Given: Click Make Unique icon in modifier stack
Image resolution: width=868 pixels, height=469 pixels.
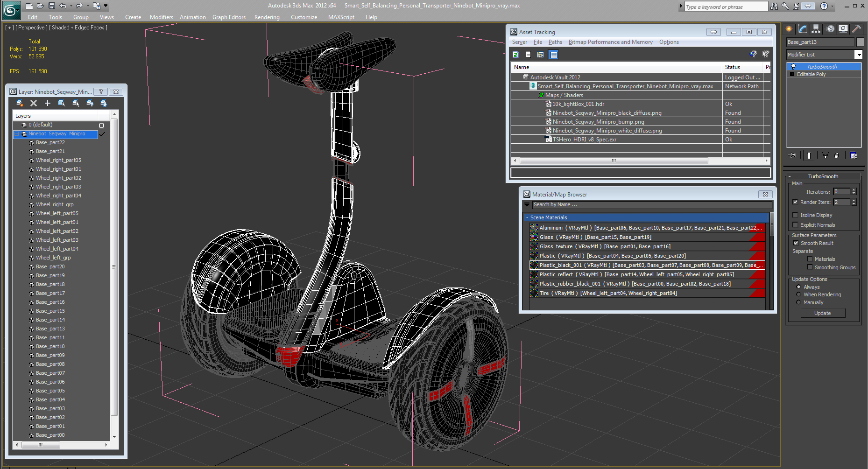Looking at the screenshot, I should pyautogui.click(x=825, y=155).
